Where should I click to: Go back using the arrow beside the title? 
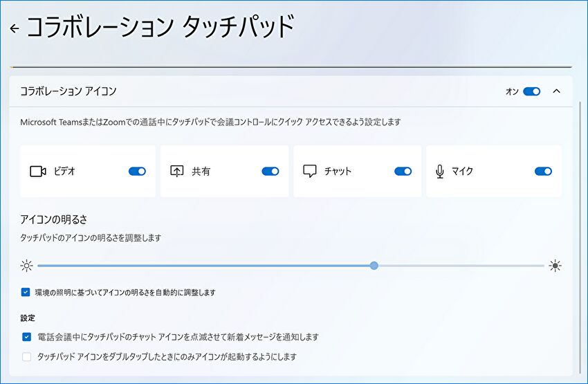click(15, 28)
